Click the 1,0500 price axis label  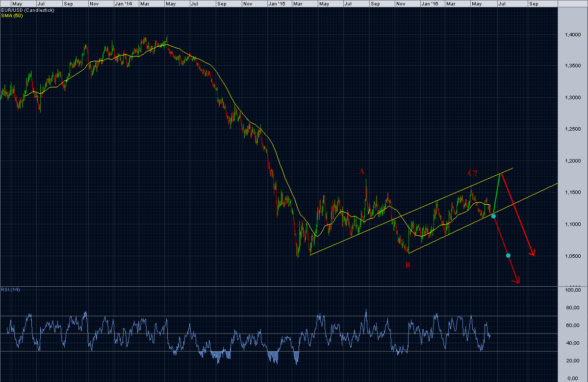[x=573, y=256]
